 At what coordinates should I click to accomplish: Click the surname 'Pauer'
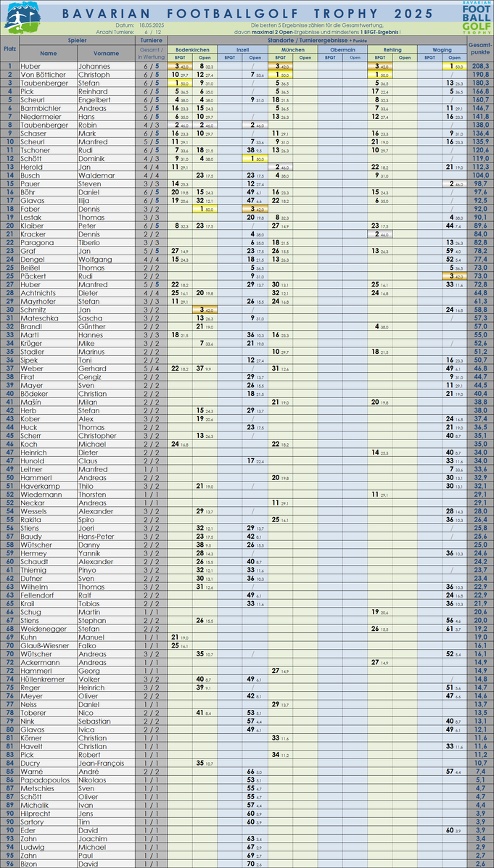31,185
